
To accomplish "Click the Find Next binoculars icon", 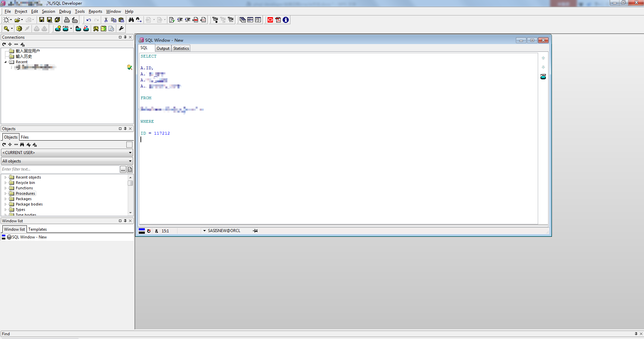I will [138, 20].
